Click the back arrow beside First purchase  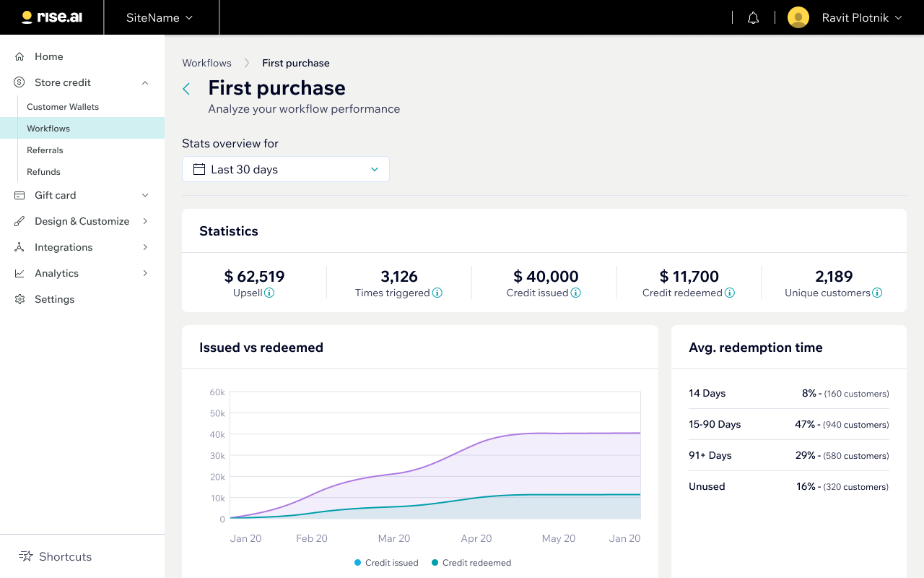point(186,89)
